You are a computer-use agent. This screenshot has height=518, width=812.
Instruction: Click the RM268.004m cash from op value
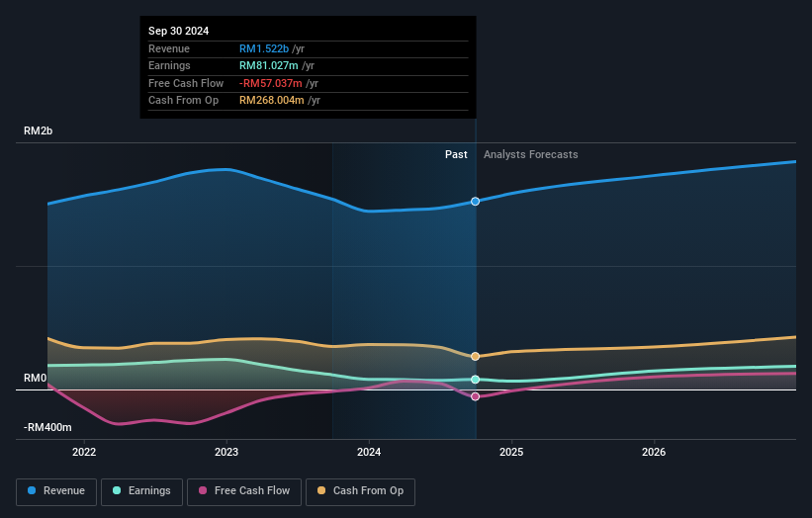[271, 101]
